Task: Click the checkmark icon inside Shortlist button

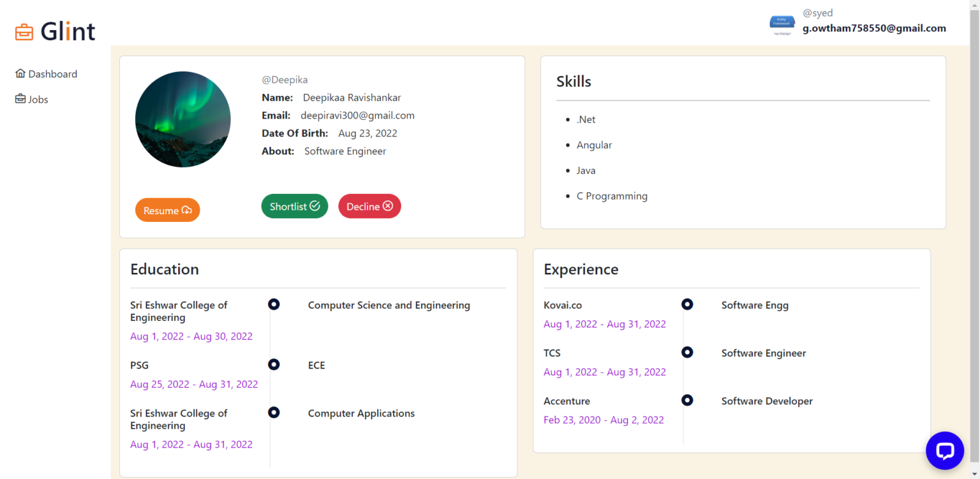Action: (x=315, y=205)
